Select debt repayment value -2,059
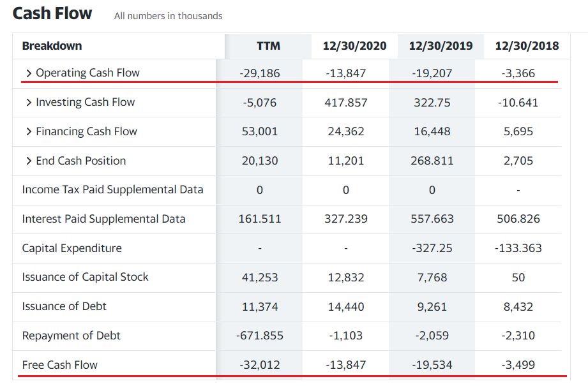The height and width of the screenshot is (386, 588). click(x=432, y=336)
